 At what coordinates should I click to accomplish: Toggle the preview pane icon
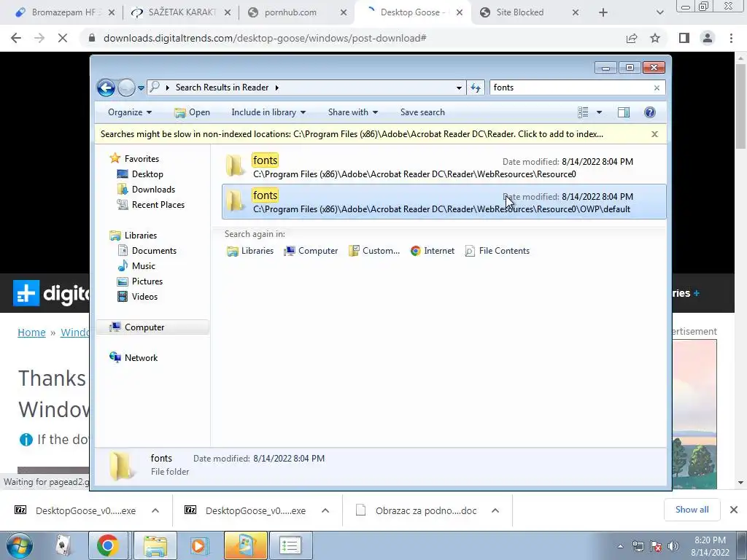click(x=624, y=112)
